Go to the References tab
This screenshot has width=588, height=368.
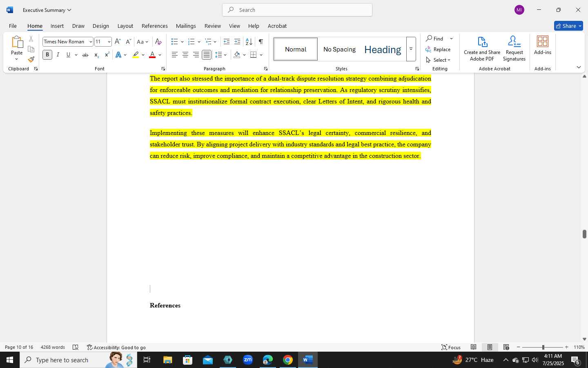point(154,26)
